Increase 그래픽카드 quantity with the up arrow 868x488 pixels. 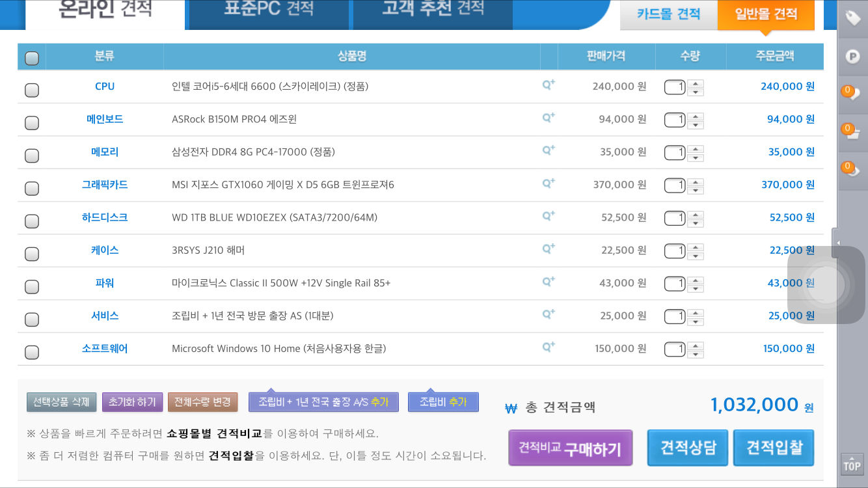pyautogui.click(x=696, y=182)
